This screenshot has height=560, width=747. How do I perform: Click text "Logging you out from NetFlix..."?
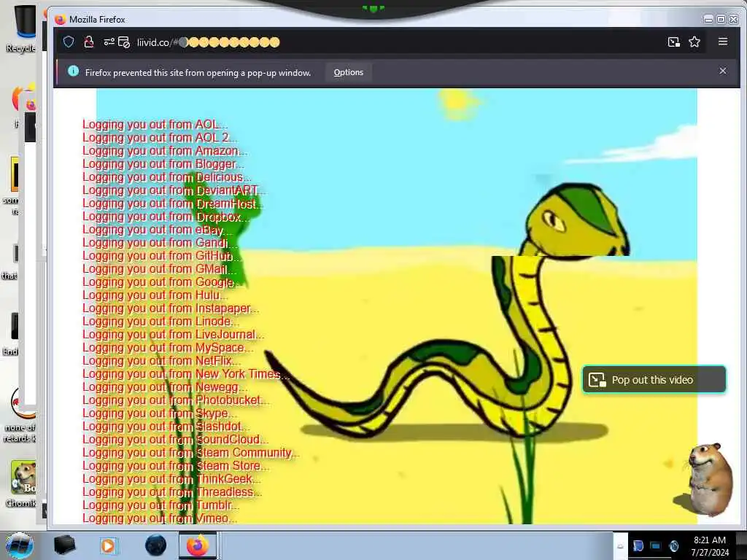[161, 360]
